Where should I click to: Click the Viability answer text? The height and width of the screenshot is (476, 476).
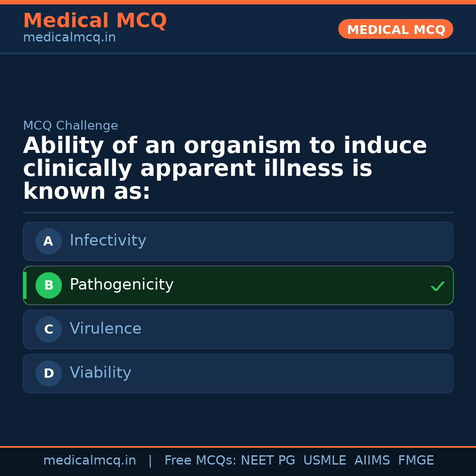click(100, 373)
